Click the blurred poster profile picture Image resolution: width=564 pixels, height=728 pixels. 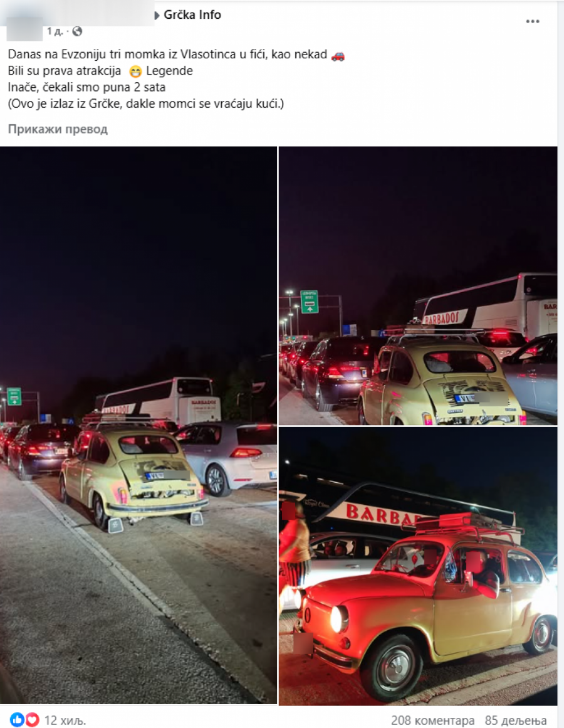[24, 29]
